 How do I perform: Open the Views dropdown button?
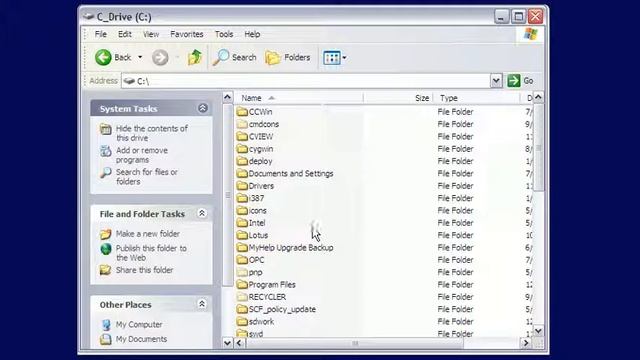point(335,58)
